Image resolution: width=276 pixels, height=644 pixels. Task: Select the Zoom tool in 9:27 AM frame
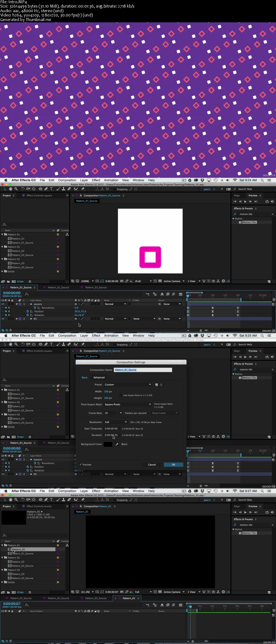16,500
